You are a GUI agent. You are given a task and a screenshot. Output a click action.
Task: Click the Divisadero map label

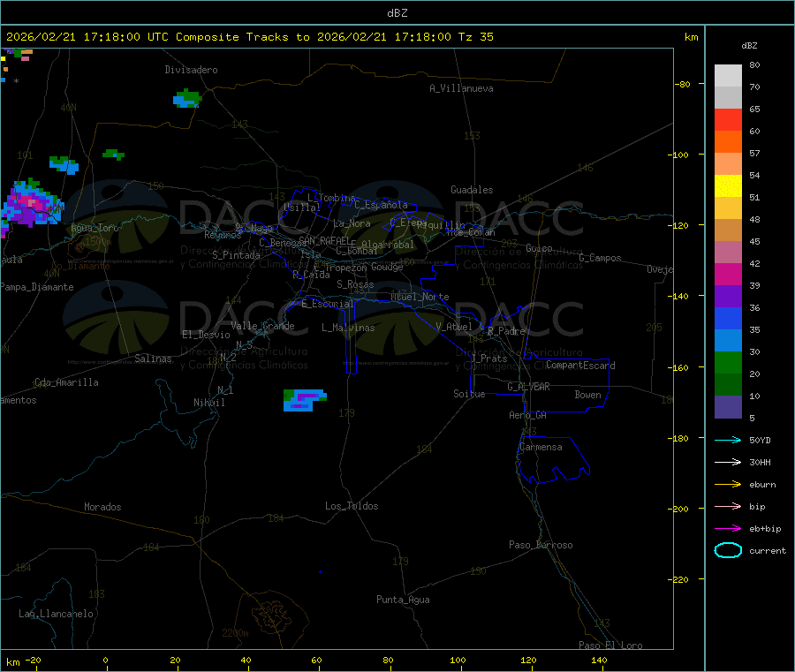[x=191, y=70]
